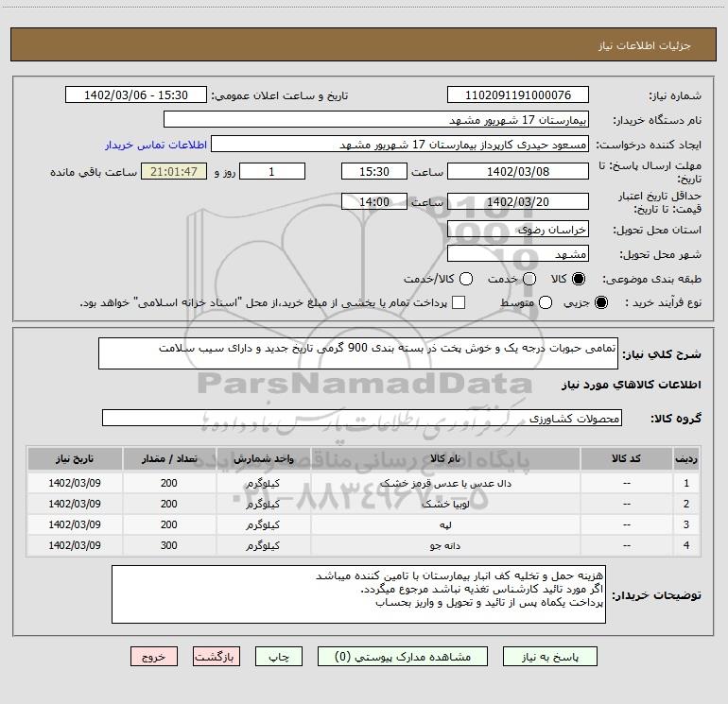Image resolution: width=728 pixels, height=704 pixels.
Task: Select item لپه in table
Action: click(445, 524)
